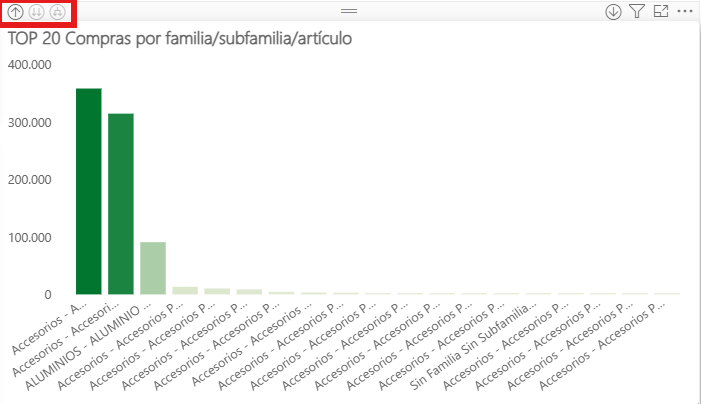The width and height of the screenshot is (701, 404).
Task: Click the 400.000 y-axis value
Action: pyautogui.click(x=30, y=65)
